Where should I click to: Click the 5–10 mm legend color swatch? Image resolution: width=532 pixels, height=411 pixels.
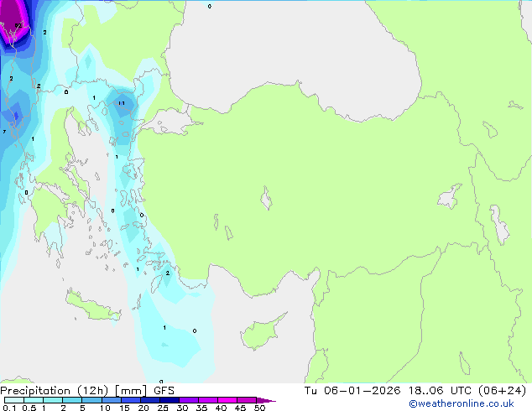tap(91, 400)
